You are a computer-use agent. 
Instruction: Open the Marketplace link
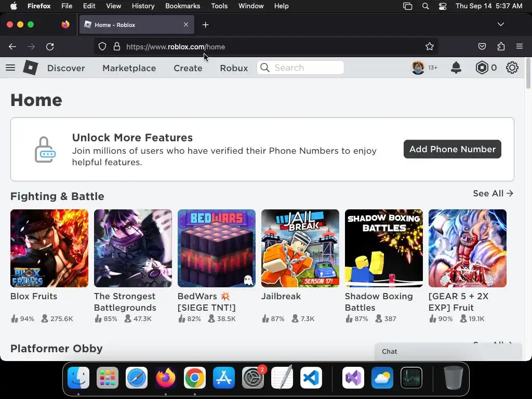pyautogui.click(x=129, y=68)
